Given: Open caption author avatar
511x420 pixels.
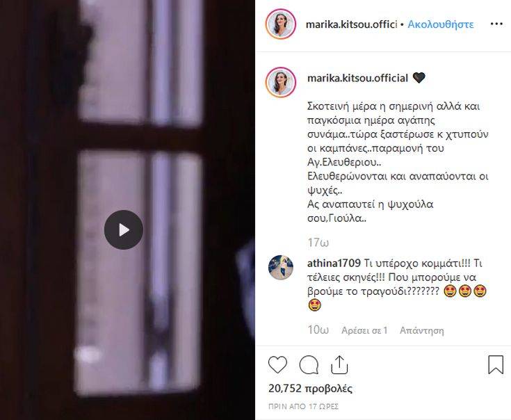Looking at the screenshot, I should pyautogui.click(x=281, y=82).
